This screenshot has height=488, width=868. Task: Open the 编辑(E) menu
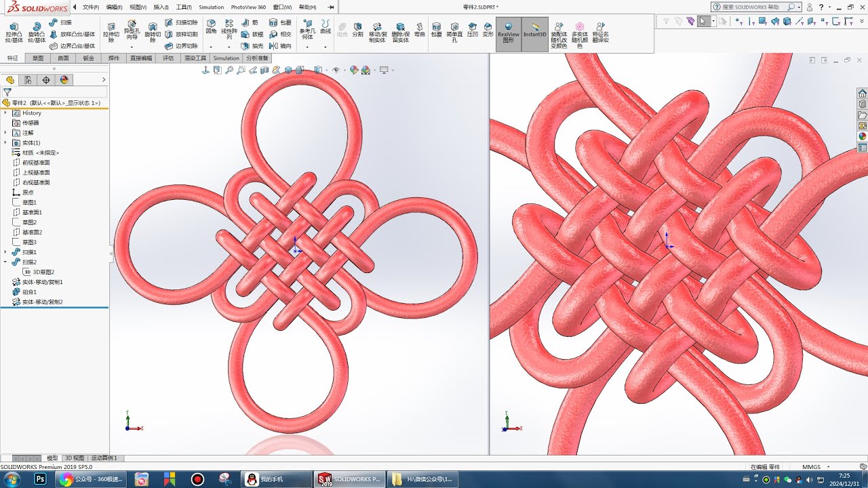pos(114,7)
